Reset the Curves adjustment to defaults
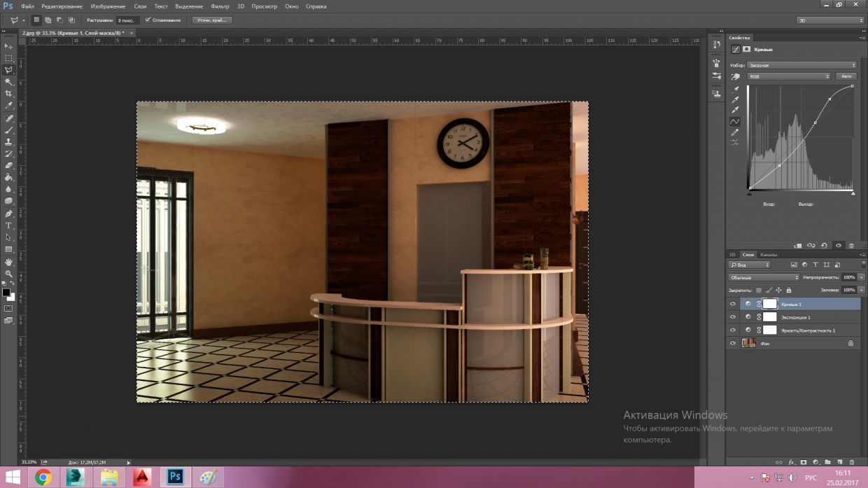The width and height of the screenshot is (868, 488). [824, 246]
